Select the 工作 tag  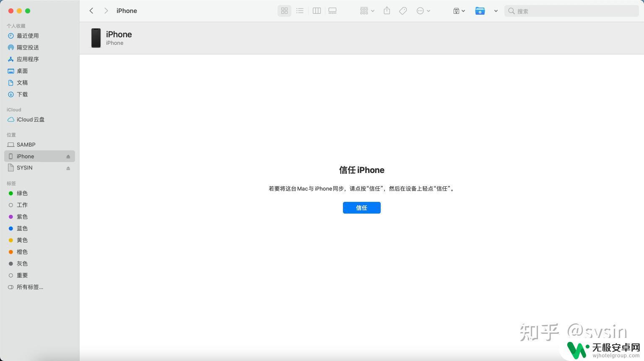point(39,205)
